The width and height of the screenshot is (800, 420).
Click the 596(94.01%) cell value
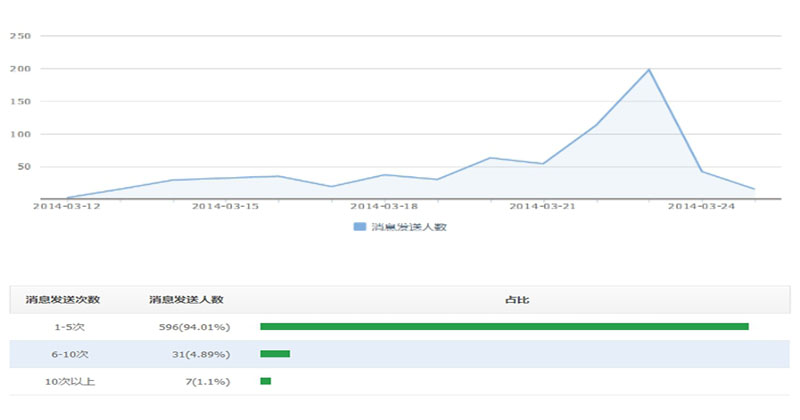click(194, 327)
